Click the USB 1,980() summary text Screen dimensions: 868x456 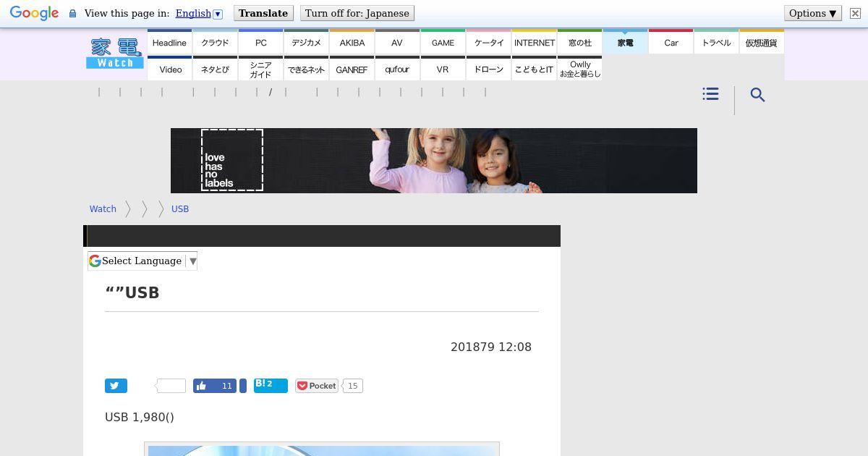click(140, 417)
